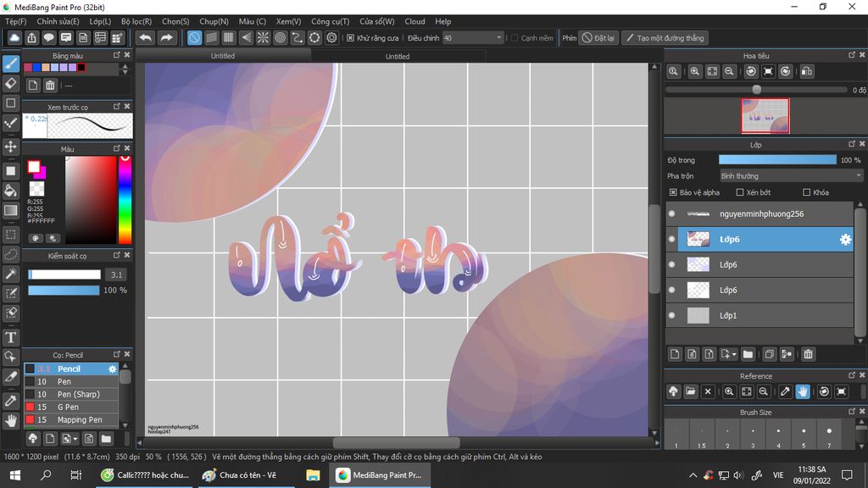Pop out the Bảng màu panel
Screen dimensions: 868x488
[x=117, y=55]
